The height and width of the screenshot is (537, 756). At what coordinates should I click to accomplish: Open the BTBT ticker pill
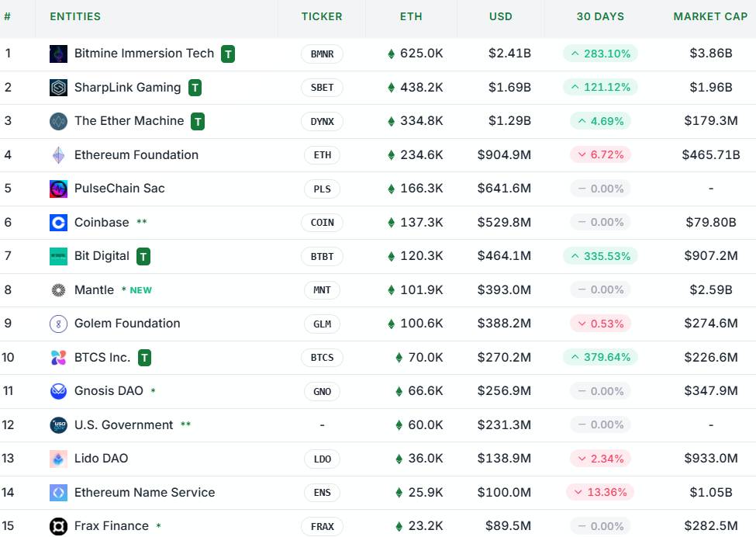pos(322,257)
